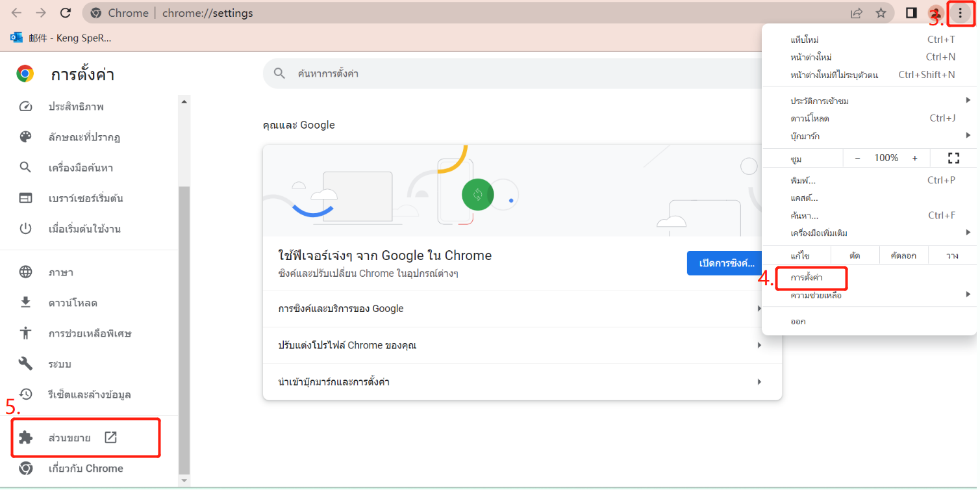Reload the page with the refresh icon
The image size is (980, 490).
tap(66, 13)
